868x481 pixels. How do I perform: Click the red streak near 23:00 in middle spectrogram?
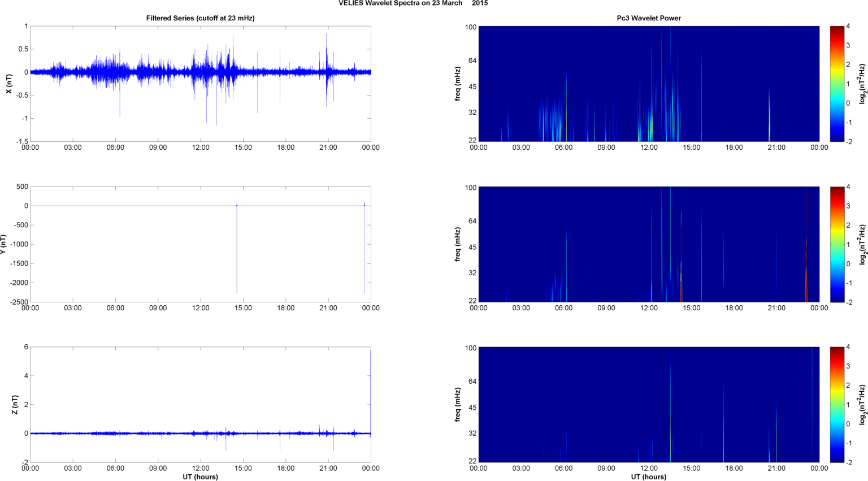(806, 244)
